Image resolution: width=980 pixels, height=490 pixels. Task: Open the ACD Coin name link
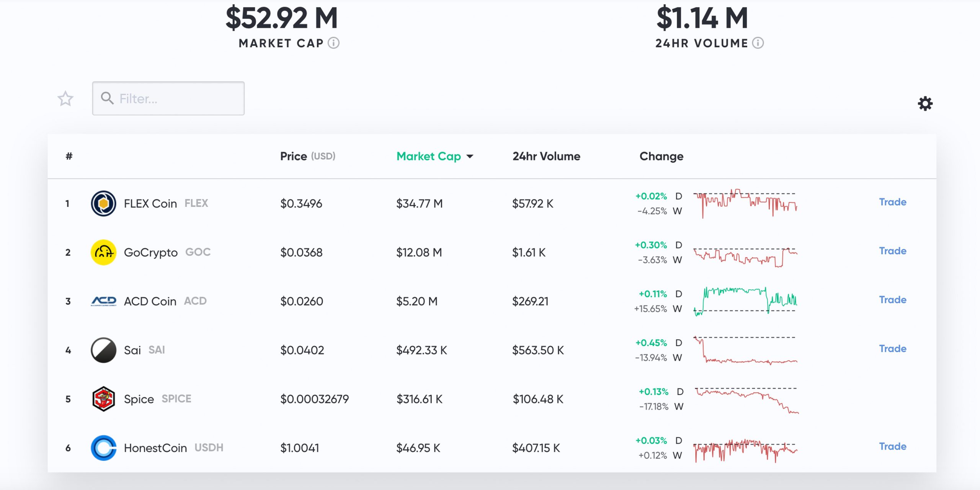150,301
